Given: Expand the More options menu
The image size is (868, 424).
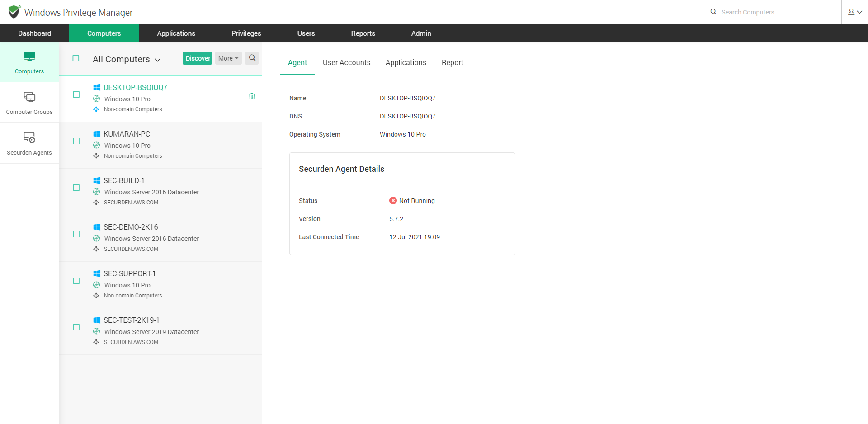Looking at the screenshot, I should click(x=228, y=58).
